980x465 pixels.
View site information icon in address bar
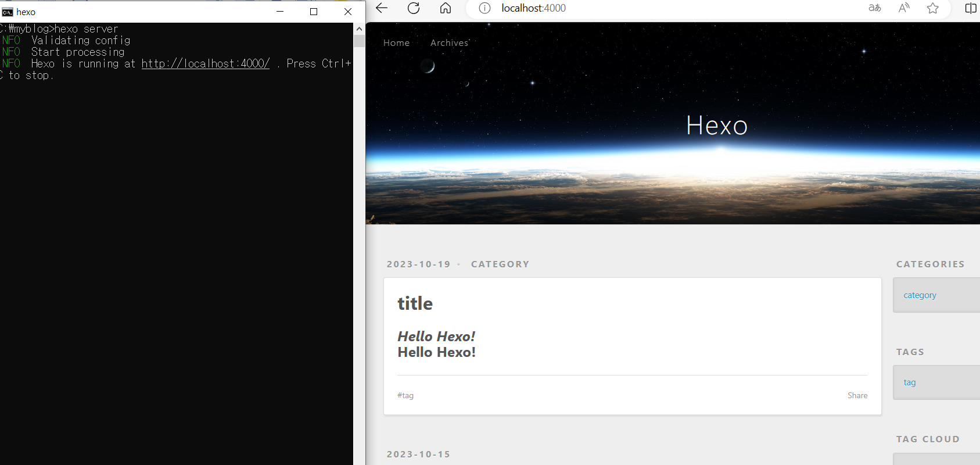point(484,8)
